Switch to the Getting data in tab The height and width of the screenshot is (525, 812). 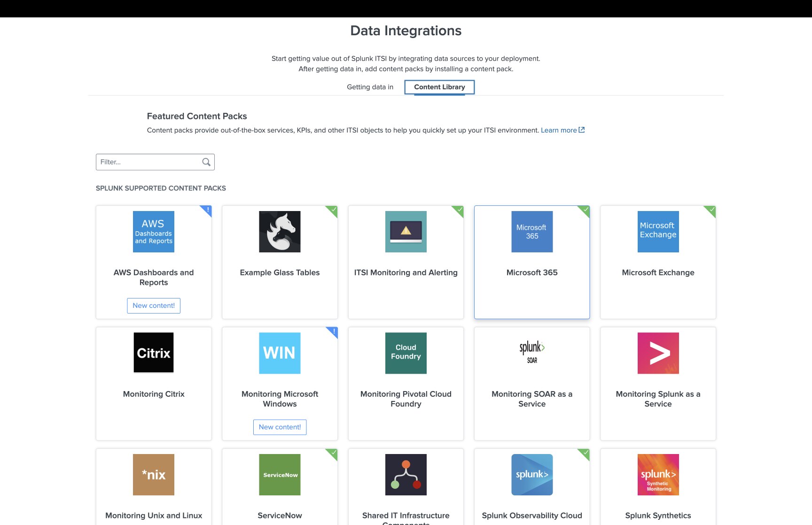tap(369, 87)
